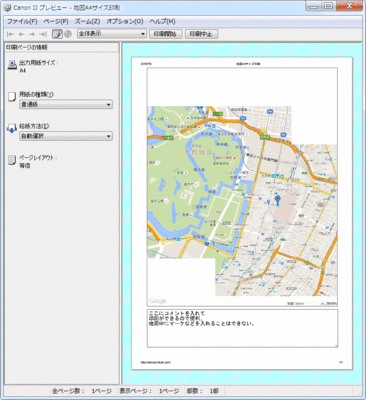
Task: Click the blue location pin on the map preview
Action: [278, 201]
